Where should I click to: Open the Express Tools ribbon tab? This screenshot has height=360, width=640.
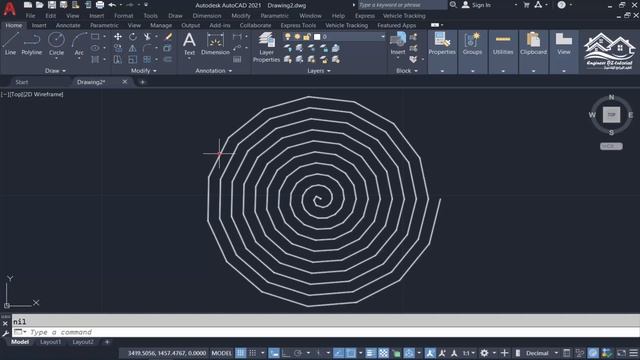pos(298,25)
